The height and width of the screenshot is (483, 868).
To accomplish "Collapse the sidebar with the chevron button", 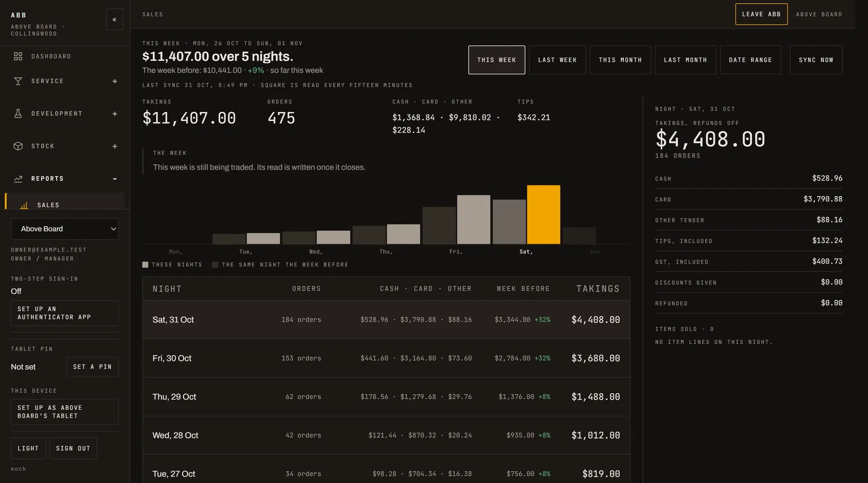I will pyautogui.click(x=114, y=20).
